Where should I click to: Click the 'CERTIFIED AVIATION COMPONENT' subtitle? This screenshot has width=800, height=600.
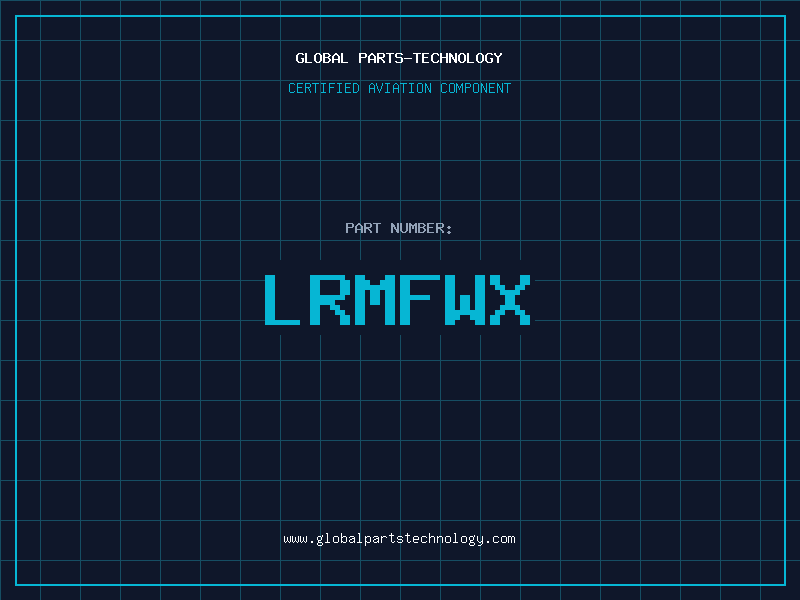point(399,88)
